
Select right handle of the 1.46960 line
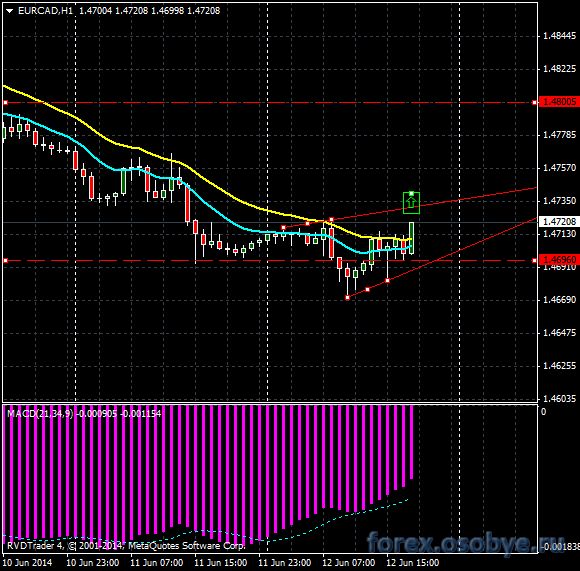(534, 261)
